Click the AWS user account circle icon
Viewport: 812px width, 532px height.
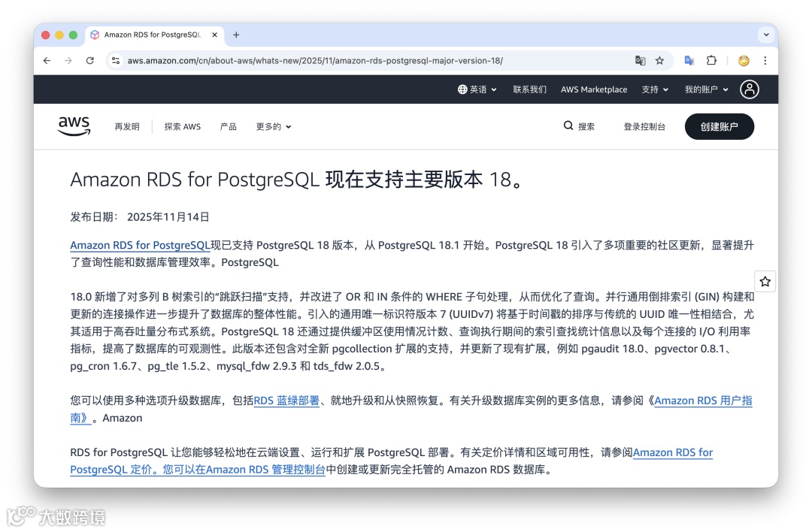click(750, 89)
